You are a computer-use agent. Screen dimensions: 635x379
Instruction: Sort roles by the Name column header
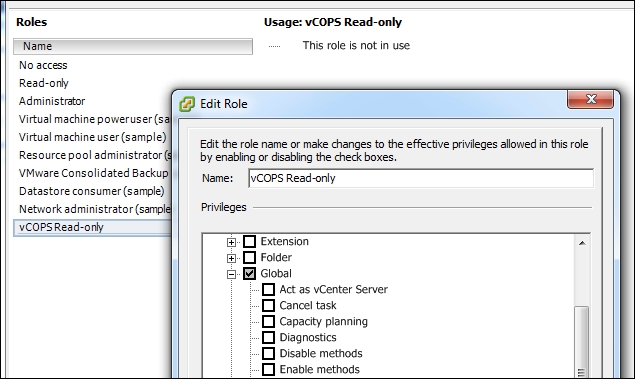tap(133, 46)
